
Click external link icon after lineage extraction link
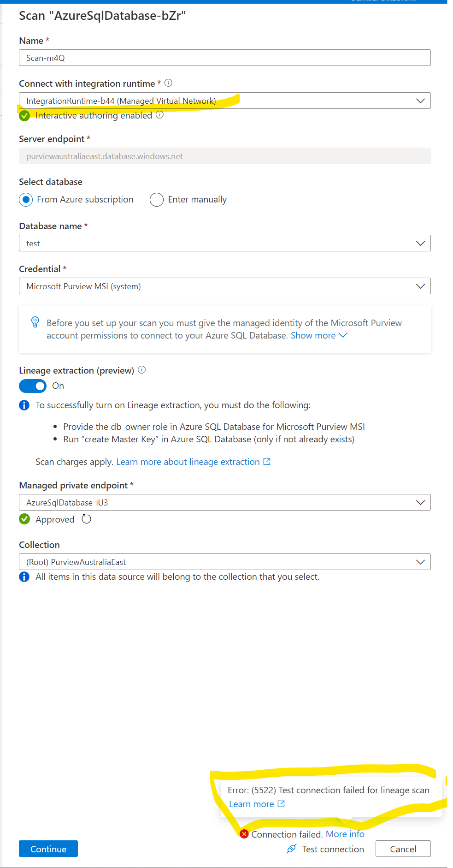click(267, 462)
